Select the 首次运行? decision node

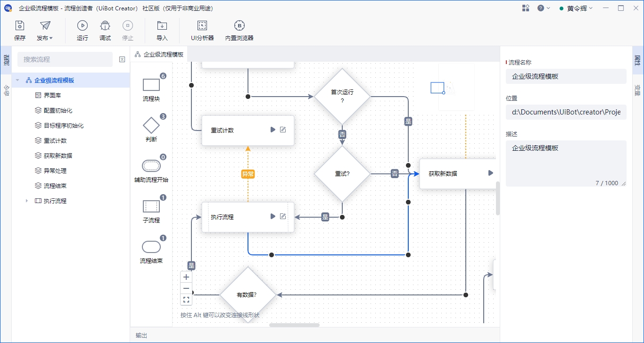coord(342,96)
